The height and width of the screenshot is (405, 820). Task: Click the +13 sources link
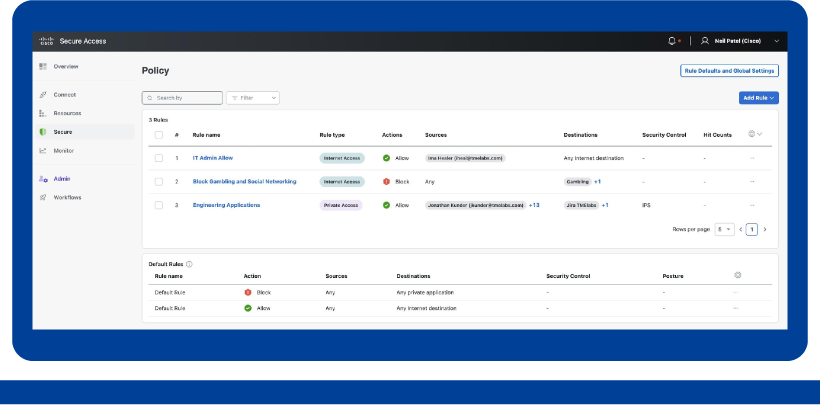(x=534, y=205)
